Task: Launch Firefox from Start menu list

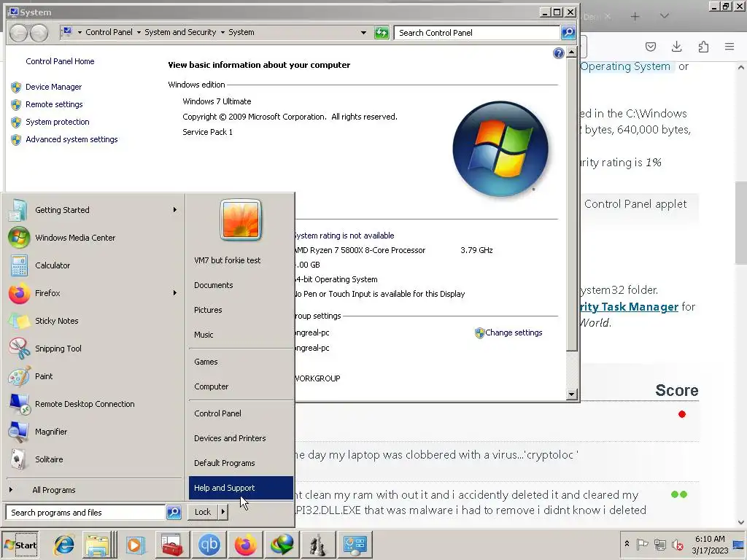Action: pos(93,293)
